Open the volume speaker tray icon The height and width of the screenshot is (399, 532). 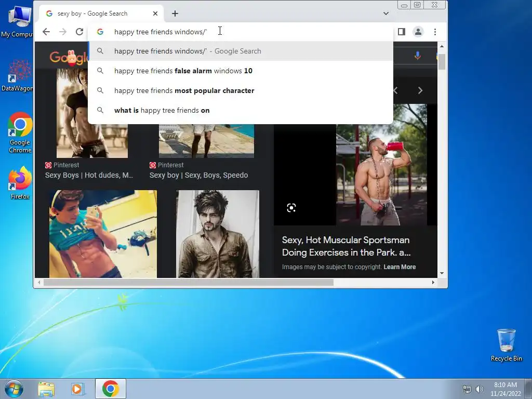479,389
